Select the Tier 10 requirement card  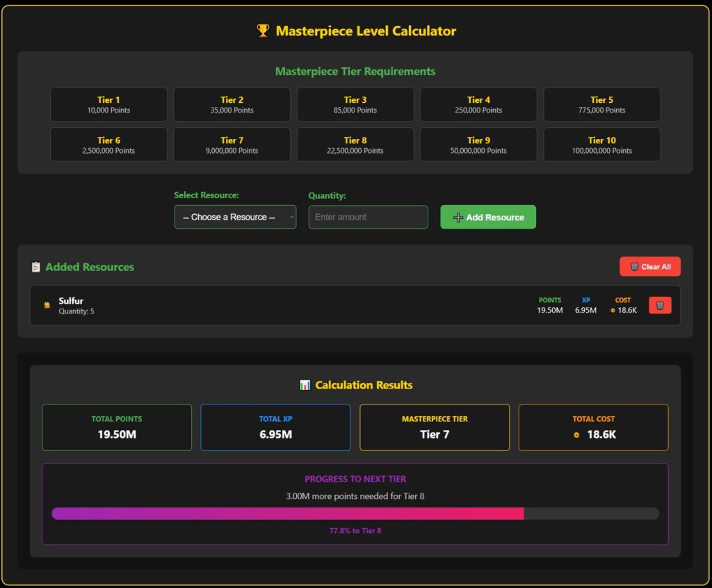pyautogui.click(x=601, y=145)
